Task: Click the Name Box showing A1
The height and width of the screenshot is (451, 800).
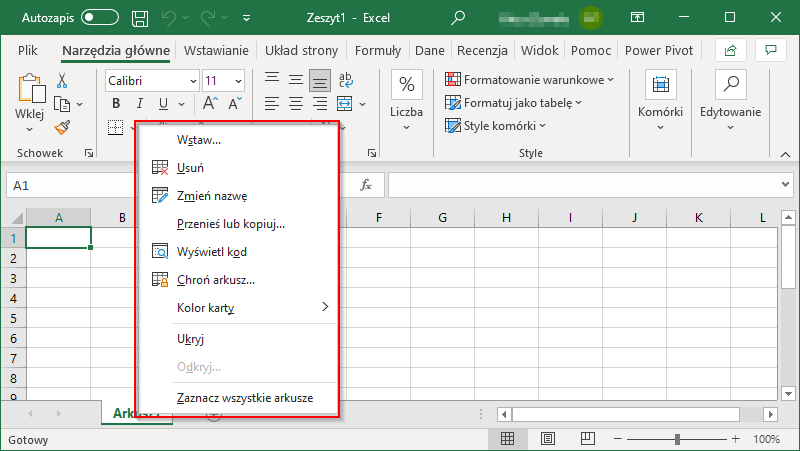Action: coord(70,185)
